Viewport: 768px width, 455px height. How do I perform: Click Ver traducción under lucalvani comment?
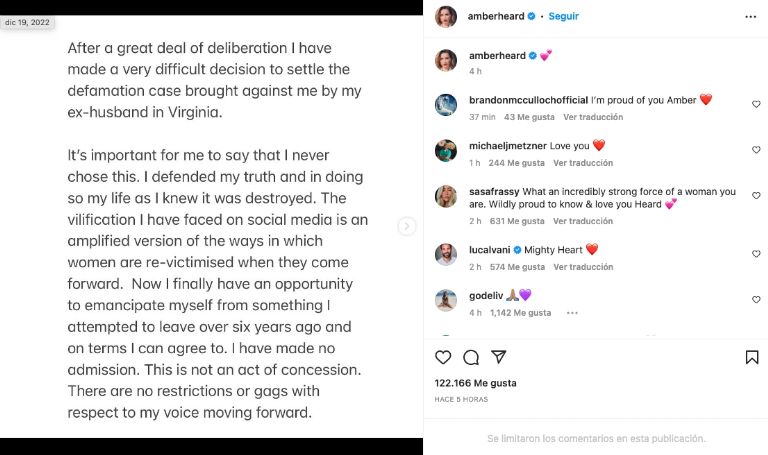(583, 267)
